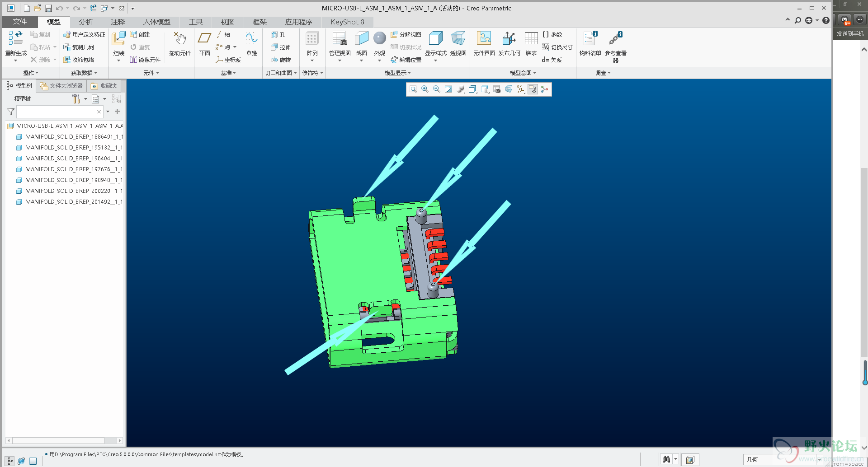
Task: Switch to the 视图 (View) ribbon tab
Action: point(228,22)
